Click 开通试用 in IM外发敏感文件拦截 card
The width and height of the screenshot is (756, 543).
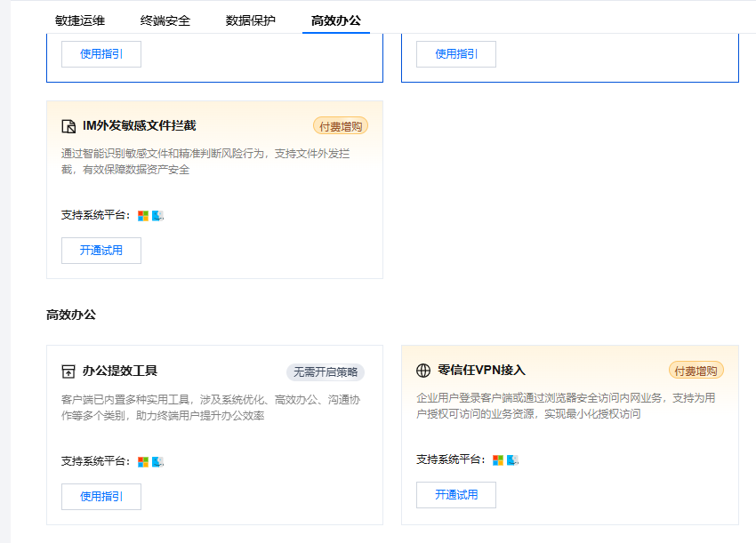[x=101, y=251]
